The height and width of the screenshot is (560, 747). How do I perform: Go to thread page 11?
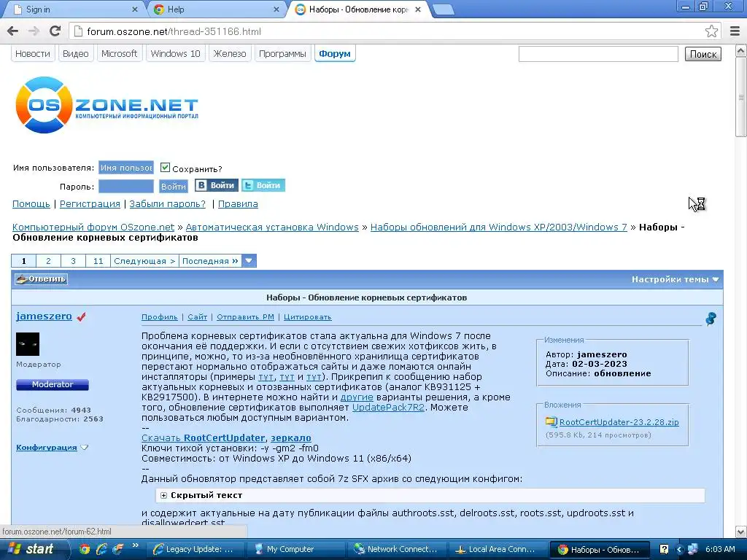tap(98, 261)
